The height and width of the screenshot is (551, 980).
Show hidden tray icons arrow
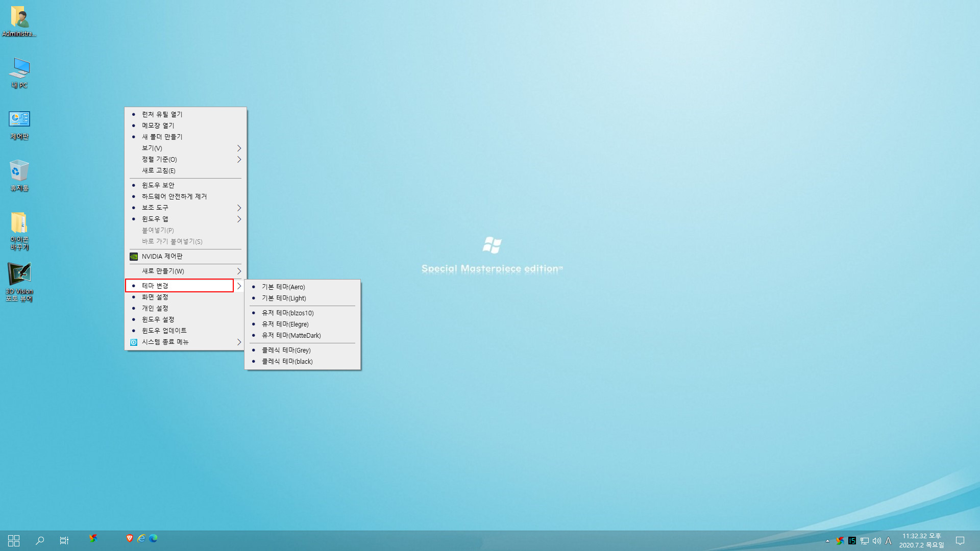point(827,541)
